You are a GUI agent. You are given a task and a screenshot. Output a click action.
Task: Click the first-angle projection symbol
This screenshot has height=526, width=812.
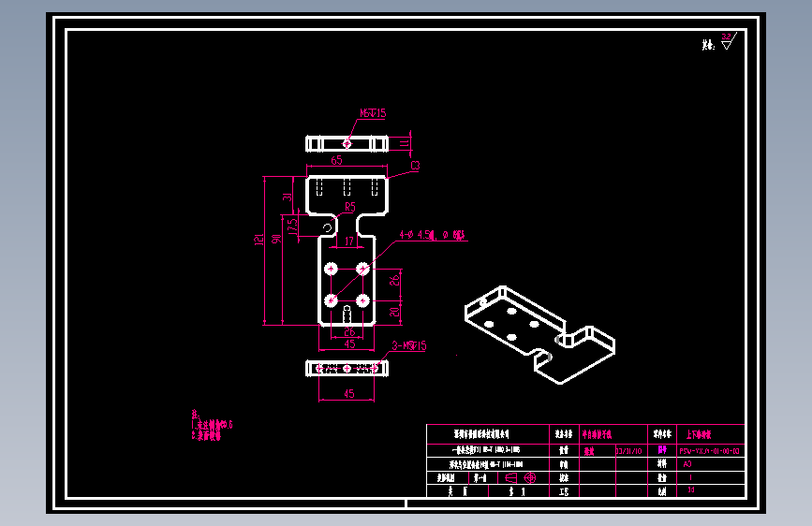point(521,478)
